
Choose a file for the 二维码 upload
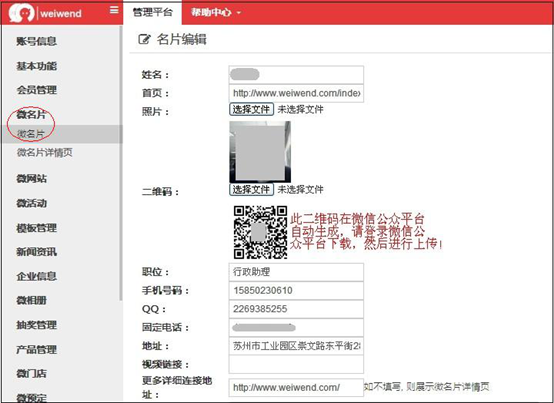[x=252, y=190]
